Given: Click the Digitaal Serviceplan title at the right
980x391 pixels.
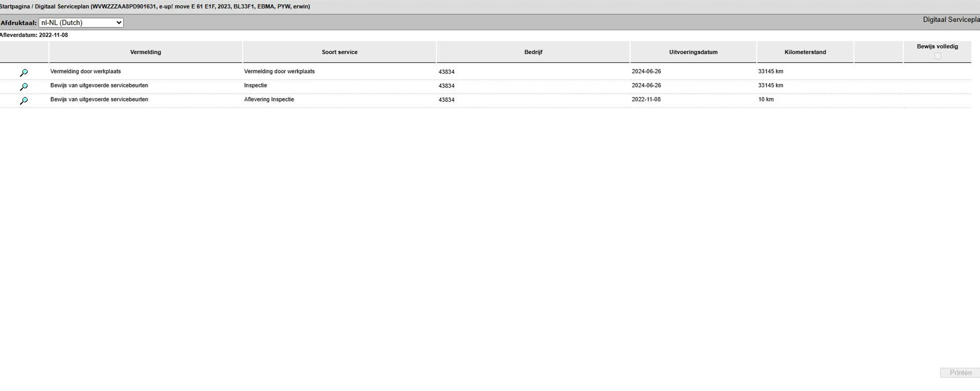Looking at the screenshot, I should pyautogui.click(x=951, y=20).
